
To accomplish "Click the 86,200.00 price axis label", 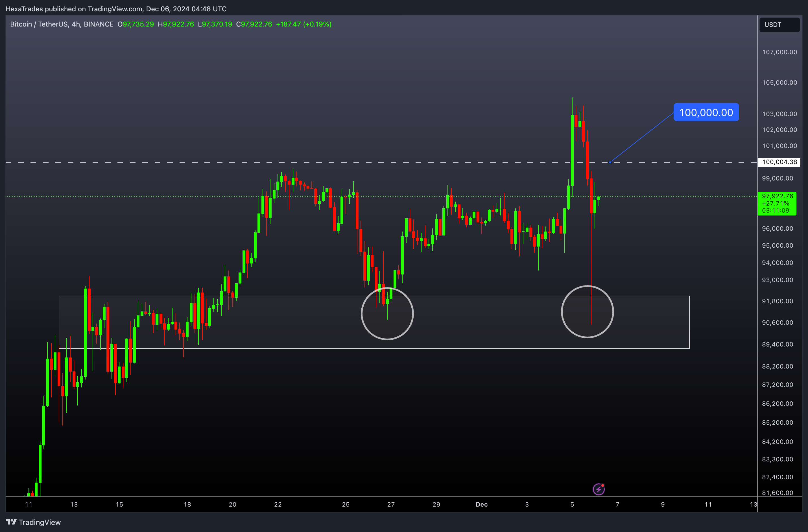I will click(x=778, y=404).
